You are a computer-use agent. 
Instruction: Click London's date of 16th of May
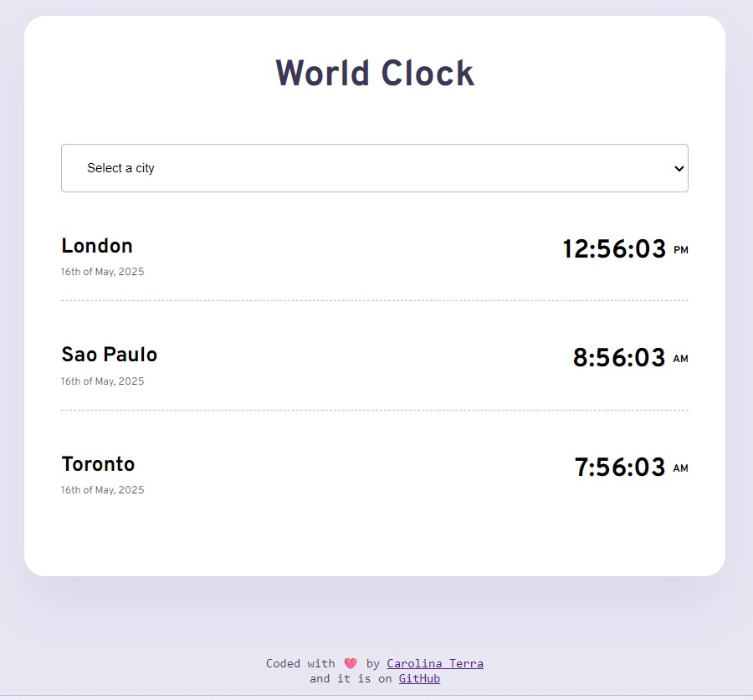point(102,271)
